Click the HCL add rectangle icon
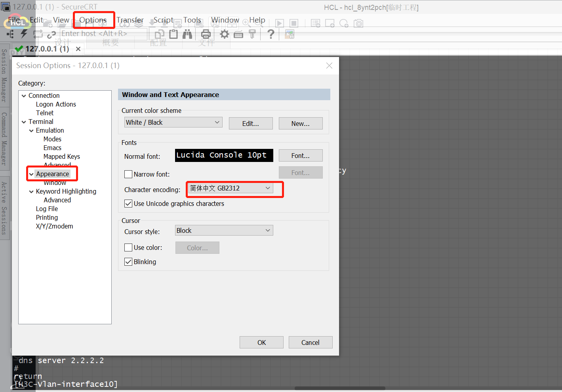562x392 pixels. click(330, 23)
